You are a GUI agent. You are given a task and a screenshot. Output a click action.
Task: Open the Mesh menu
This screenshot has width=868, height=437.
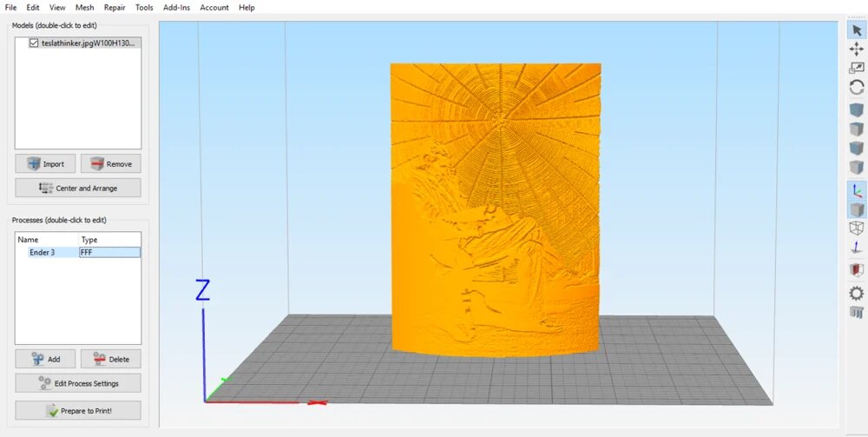tap(85, 8)
